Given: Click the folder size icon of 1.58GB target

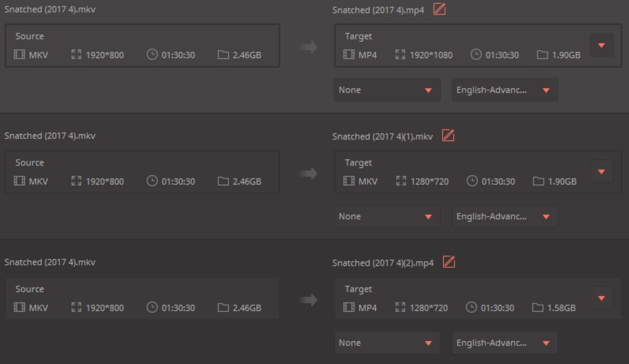Looking at the screenshot, I should coord(537,308).
